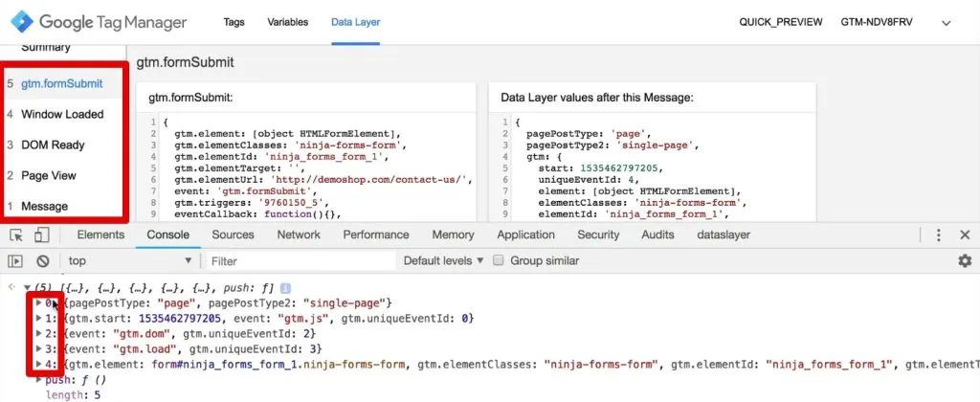Image resolution: width=980 pixels, height=402 pixels.
Task: Select the Window Loaded event
Action: [62, 115]
